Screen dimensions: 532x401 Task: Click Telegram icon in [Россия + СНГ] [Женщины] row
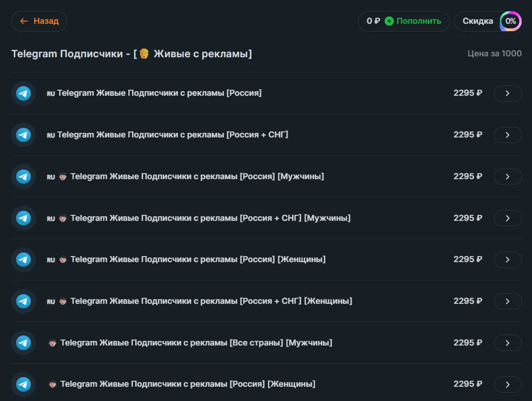23,301
